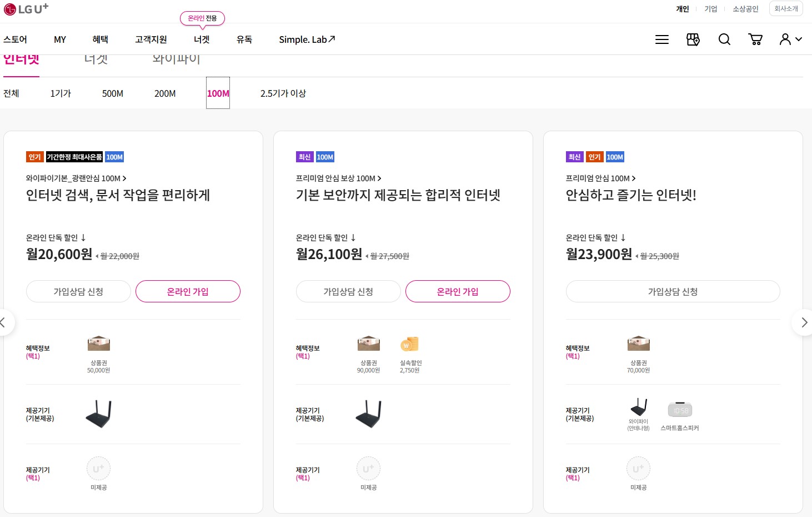Image resolution: width=812 pixels, height=517 pixels.
Task: Switch to the 2.5기가 이상 filter
Action: (283, 93)
